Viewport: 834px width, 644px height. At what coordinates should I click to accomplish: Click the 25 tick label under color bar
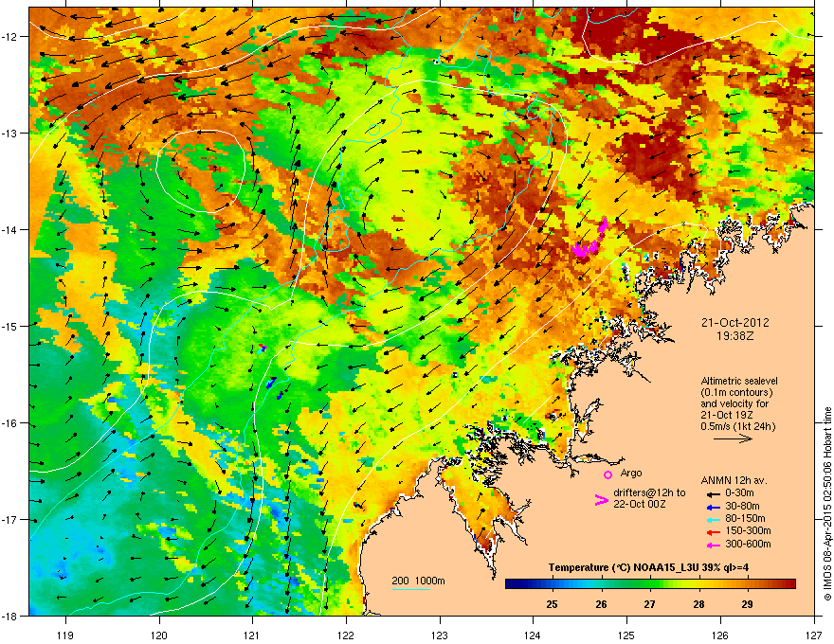click(x=553, y=604)
